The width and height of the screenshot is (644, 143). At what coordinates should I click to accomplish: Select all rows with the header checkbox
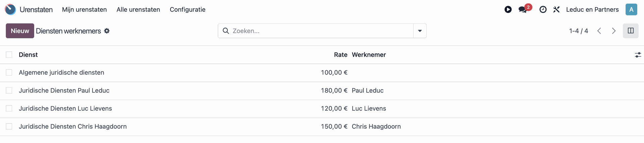tap(9, 55)
